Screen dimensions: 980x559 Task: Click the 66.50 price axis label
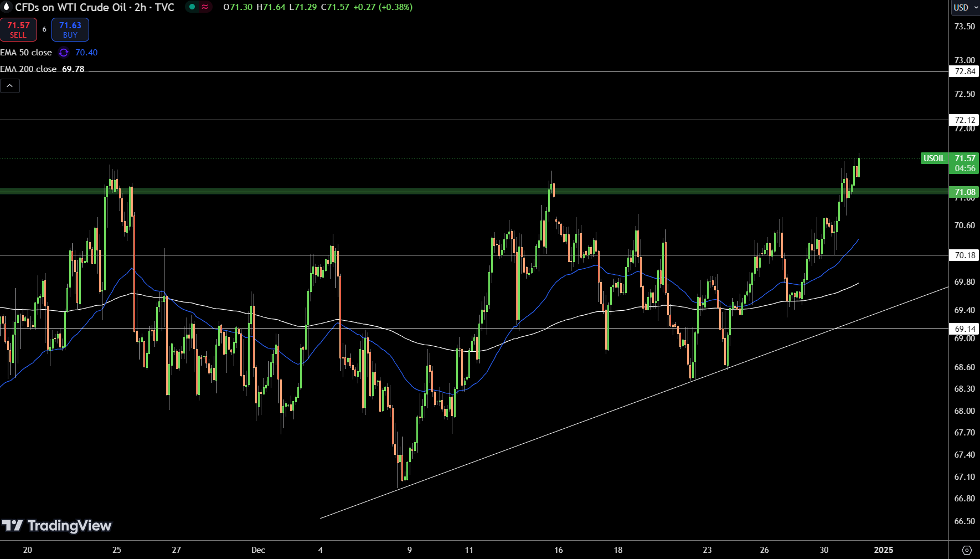click(964, 521)
